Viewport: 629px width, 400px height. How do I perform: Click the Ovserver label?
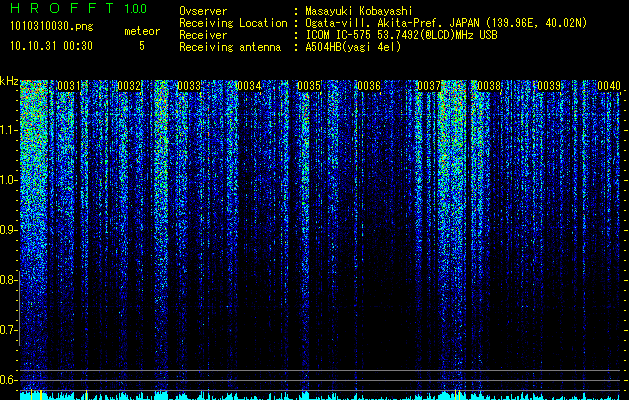[203, 11]
